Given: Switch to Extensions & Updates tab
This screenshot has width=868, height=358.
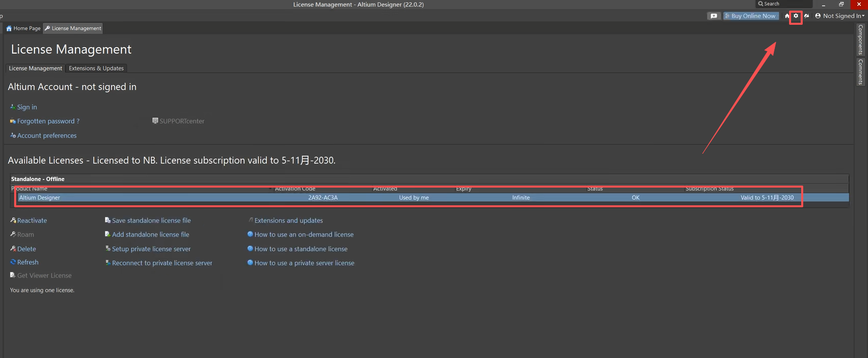Looking at the screenshot, I should coord(96,68).
